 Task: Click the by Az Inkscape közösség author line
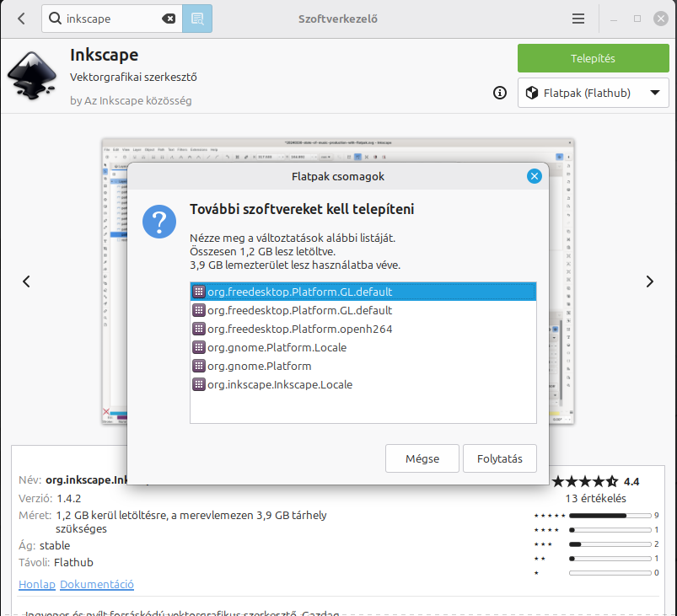131,100
